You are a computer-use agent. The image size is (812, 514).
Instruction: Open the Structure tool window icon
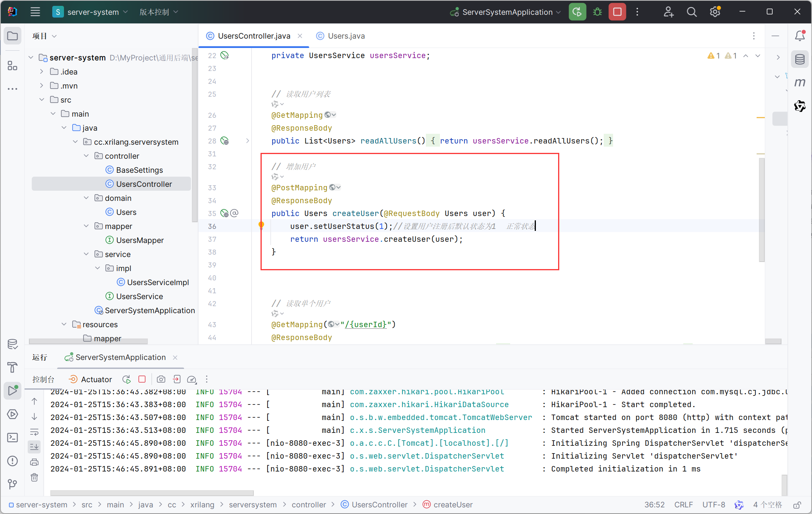click(12, 66)
